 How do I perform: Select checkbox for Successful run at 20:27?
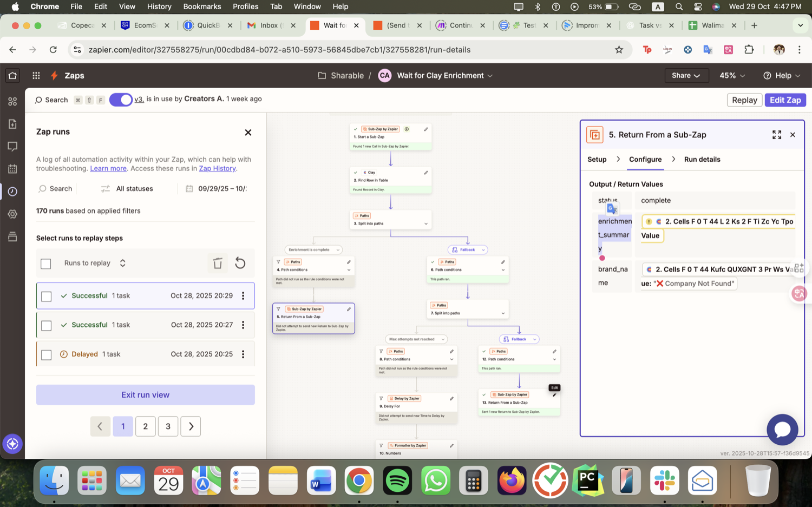[47, 326]
